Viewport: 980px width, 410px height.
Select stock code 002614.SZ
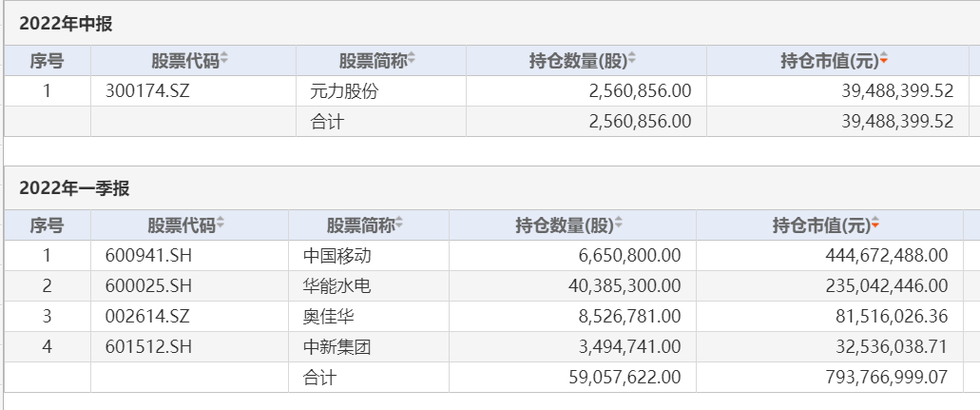(148, 317)
